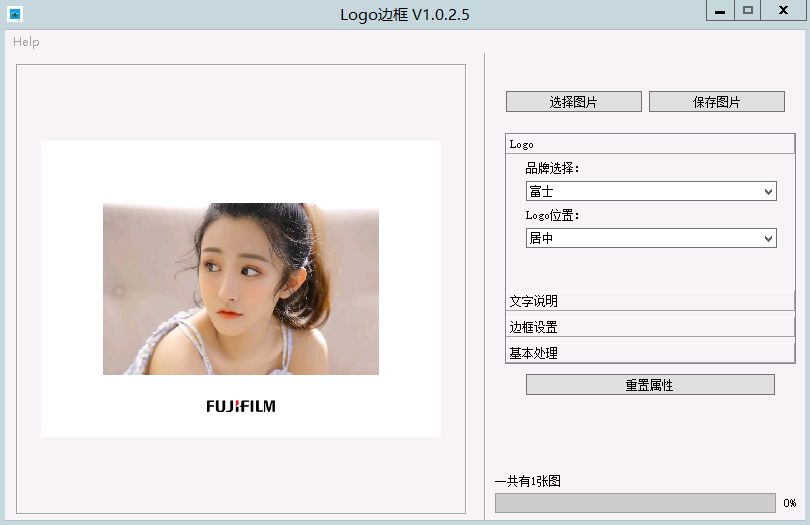Image resolution: width=810 pixels, height=525 pixels.
Task: Click the 保存图片 button
Action: point(716,102)
